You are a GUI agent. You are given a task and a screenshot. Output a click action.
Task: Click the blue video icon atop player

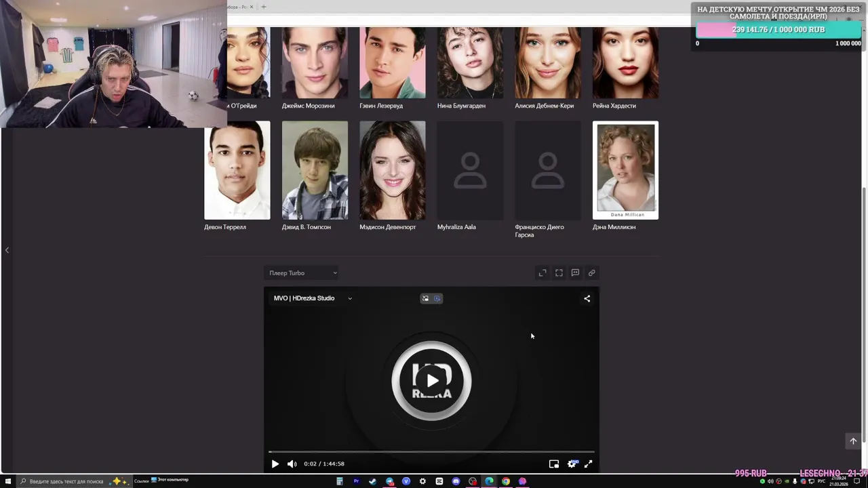pos(437,298)
